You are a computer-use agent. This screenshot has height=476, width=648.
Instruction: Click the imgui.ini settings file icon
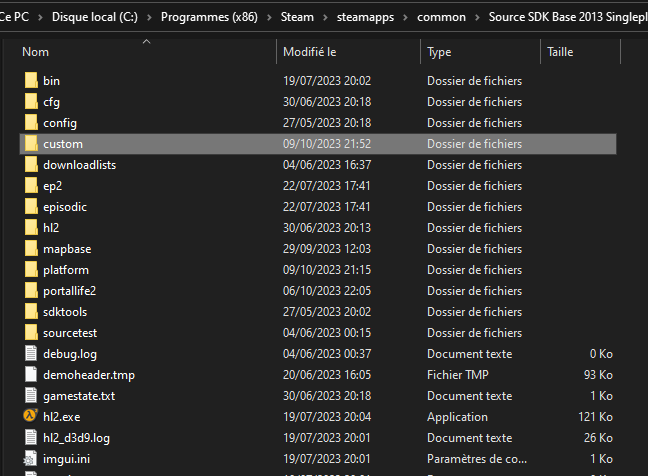pos(29,459)
